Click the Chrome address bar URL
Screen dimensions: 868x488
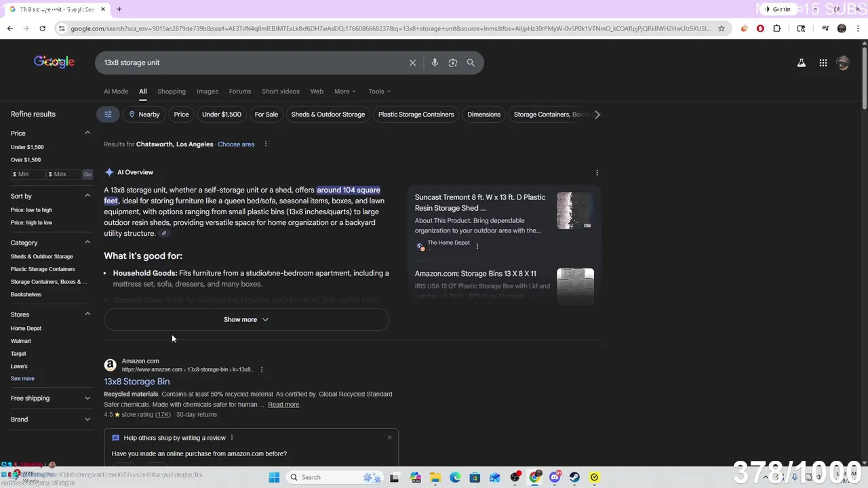pyautogui.click(x=391, y=28)
